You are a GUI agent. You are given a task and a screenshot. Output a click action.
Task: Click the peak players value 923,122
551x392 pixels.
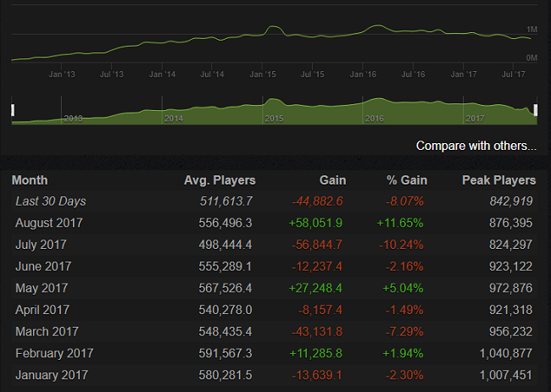click(x=511, y=267)
